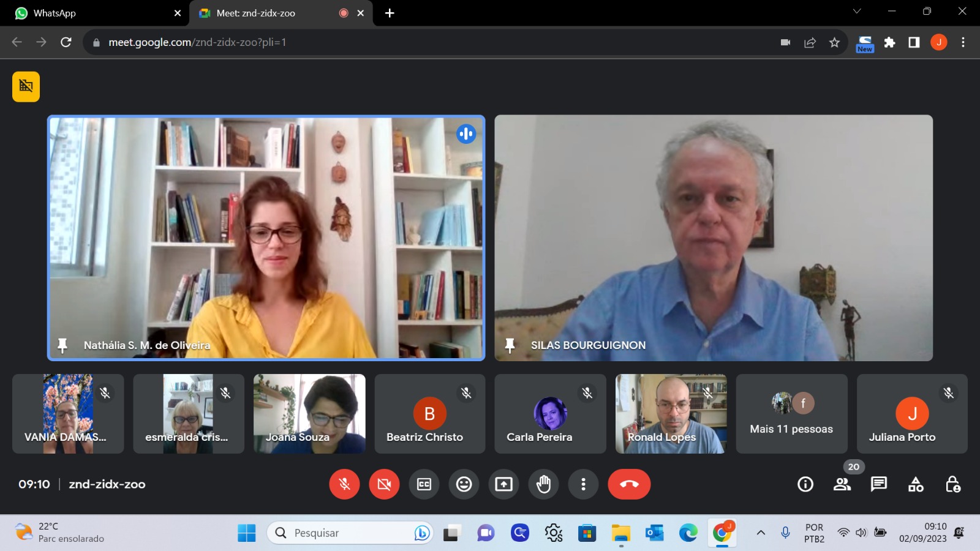Leave the call with red hang-up button

point(629,484)
